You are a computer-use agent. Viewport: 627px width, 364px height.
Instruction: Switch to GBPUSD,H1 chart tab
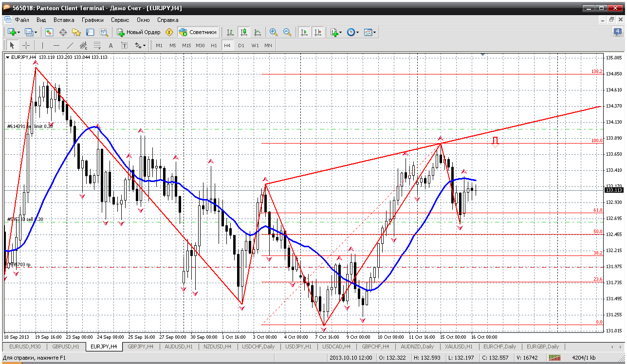pyautogui.click(x=65, y=346)
